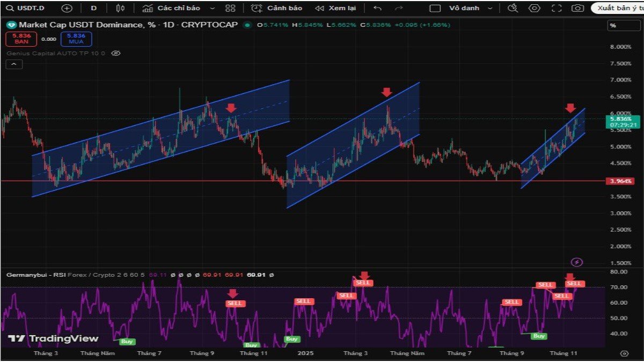Expand the Các chỉ báo dropdown

pyautogui.click(x=212, y=8)
